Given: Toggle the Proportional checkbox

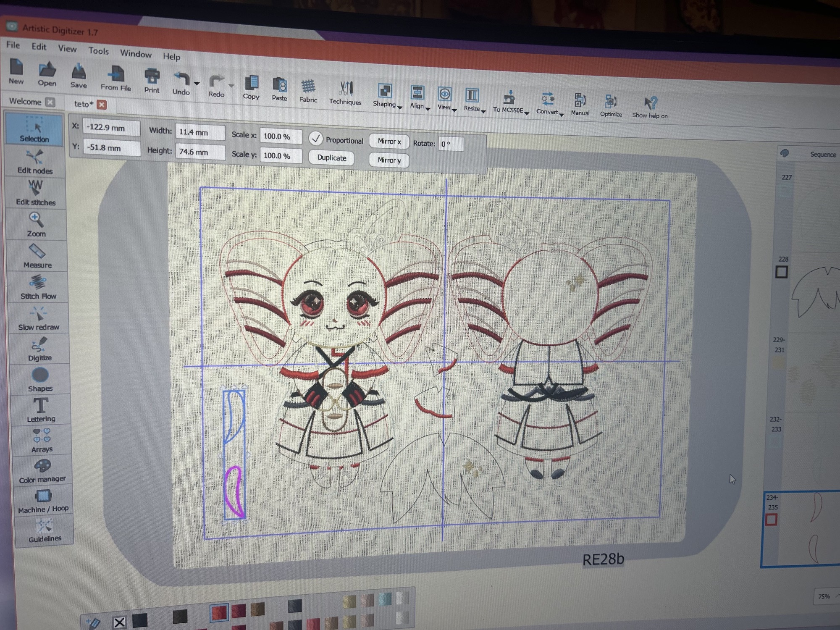Looking at the screenshot, I should tap(316, 139).
